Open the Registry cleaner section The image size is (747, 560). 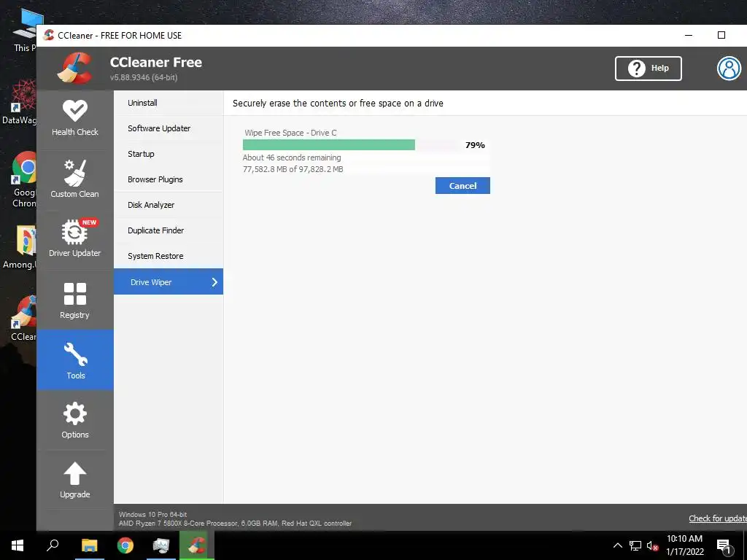[x=75, y=300]
